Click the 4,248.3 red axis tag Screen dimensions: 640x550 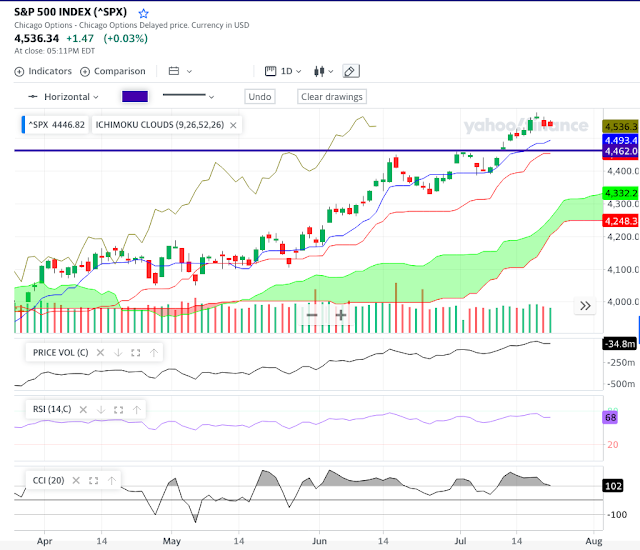tap(620, 221)
